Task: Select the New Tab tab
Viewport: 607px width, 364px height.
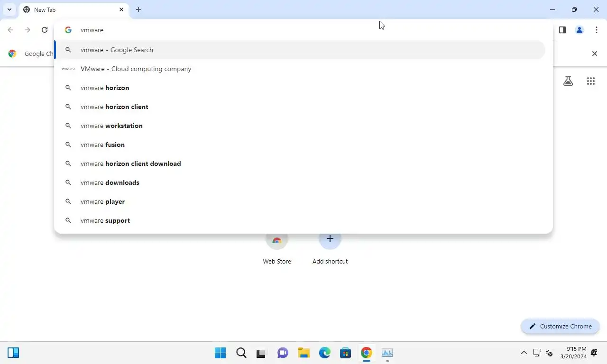Action: [74, 9]
